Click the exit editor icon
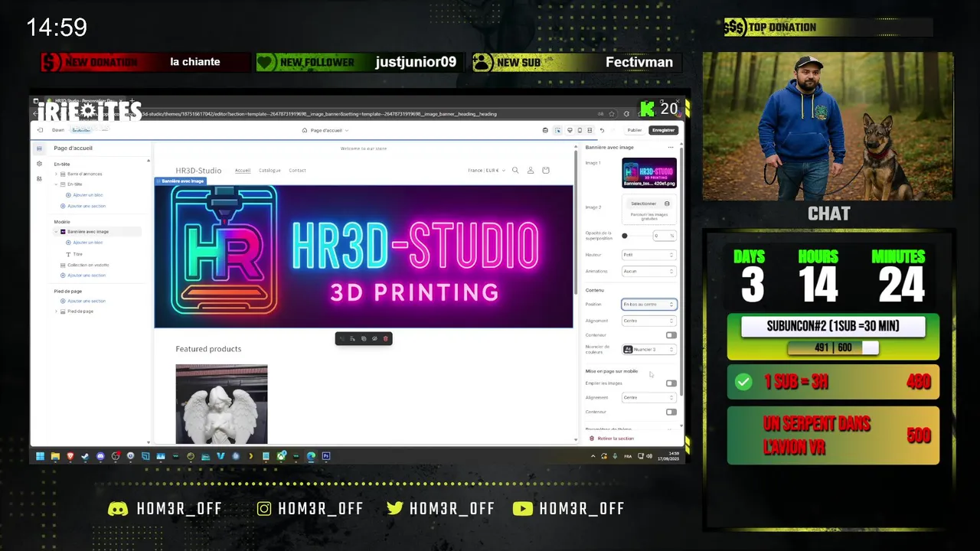 (40, 130)
